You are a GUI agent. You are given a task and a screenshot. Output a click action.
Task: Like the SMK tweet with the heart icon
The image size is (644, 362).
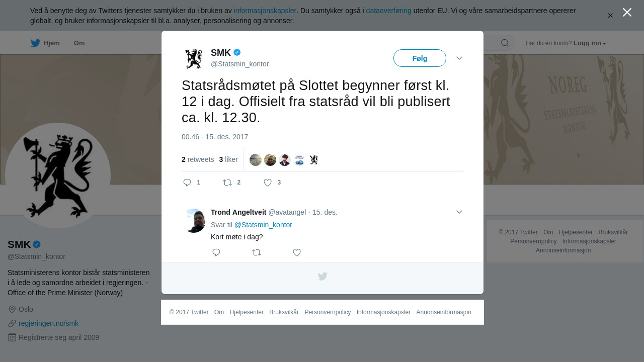tap(268, 183)
